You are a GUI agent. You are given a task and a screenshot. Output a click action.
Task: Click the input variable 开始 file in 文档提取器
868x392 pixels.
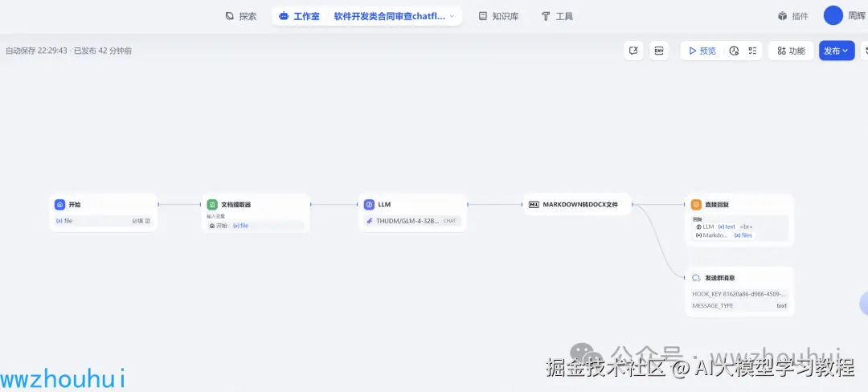(256, 226)
